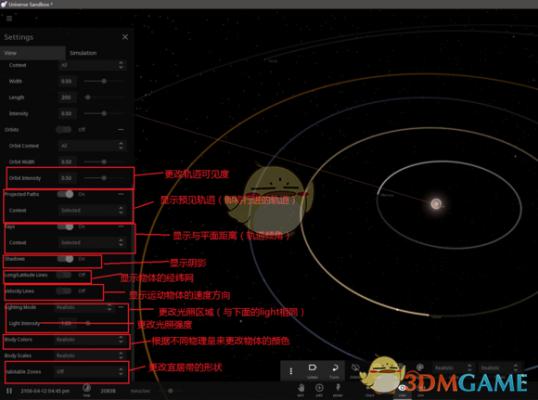Open the hamburger menu icon
The image size is (538, 400).
tap(9, 18)
